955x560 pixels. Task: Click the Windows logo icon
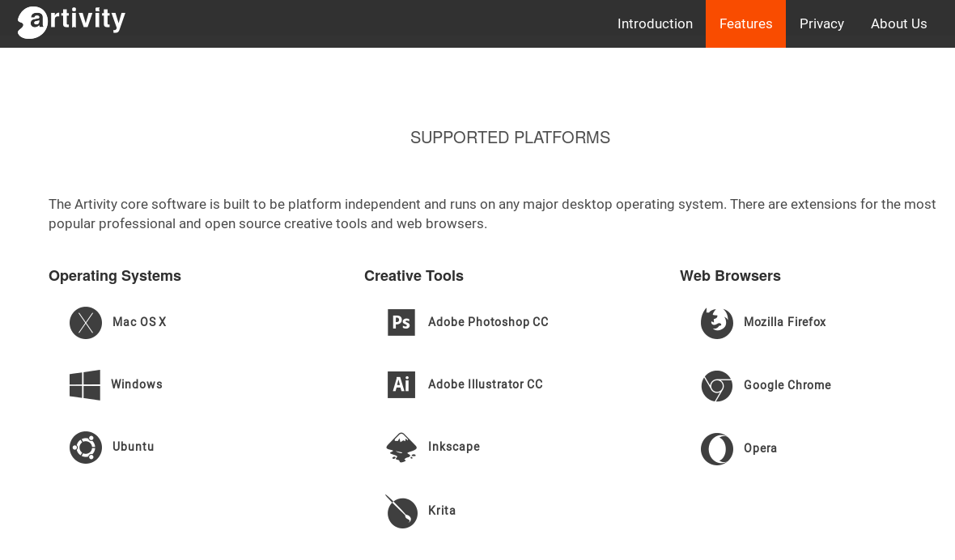coord(85,385)
